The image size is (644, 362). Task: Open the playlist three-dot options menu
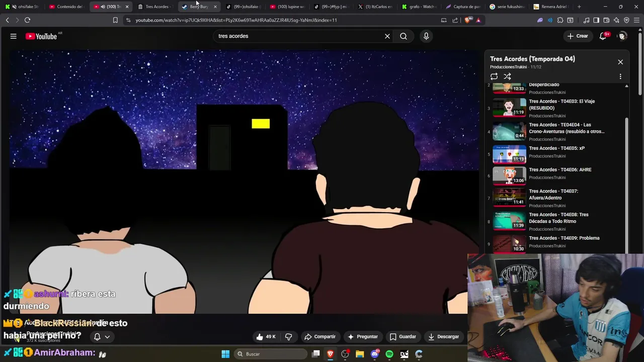pos(620,76)
